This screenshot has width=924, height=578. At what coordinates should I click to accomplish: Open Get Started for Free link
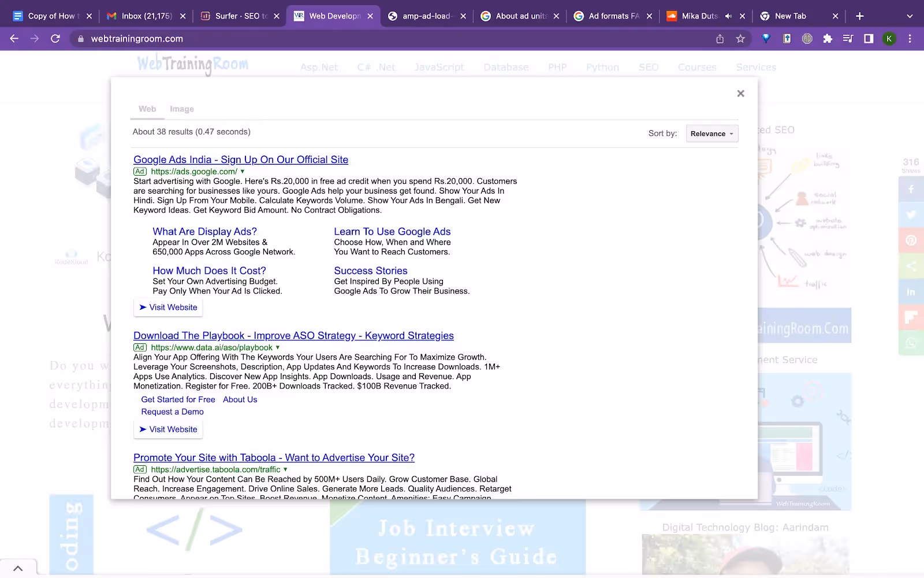coord(178,399)
